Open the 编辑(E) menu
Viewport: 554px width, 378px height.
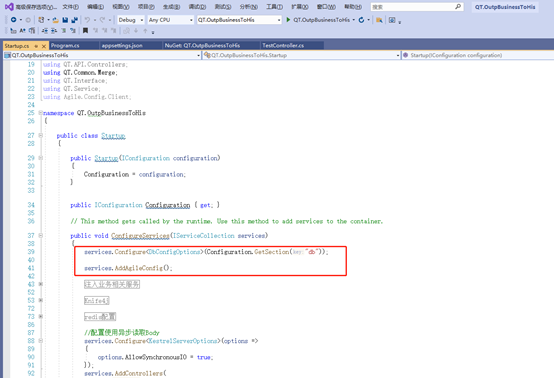point(95,7)
